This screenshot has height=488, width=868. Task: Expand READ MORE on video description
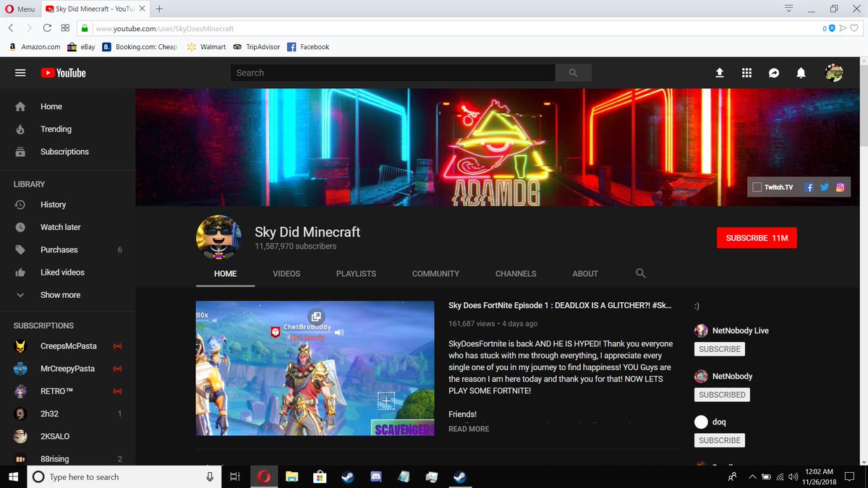click(x=469, y=429)
